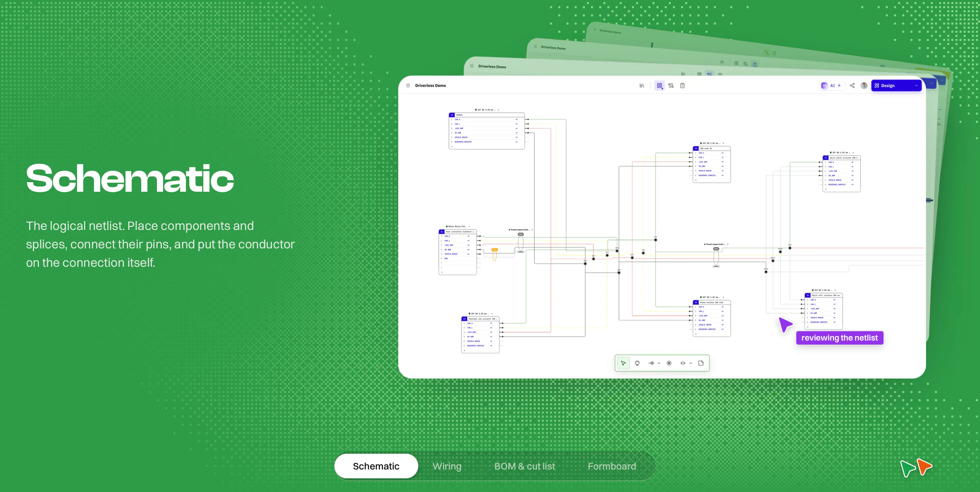Viewport: 980px width, 492px height.
Task: Click the note/page tool in the bottom toolbar
Action: [x=701, y=363]
